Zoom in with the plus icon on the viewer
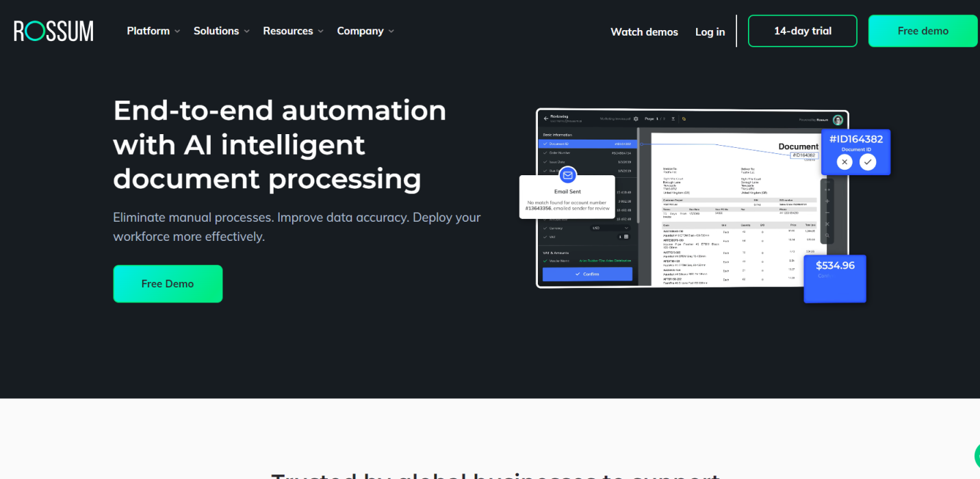The image size is (980, 479). coord(827,200)
